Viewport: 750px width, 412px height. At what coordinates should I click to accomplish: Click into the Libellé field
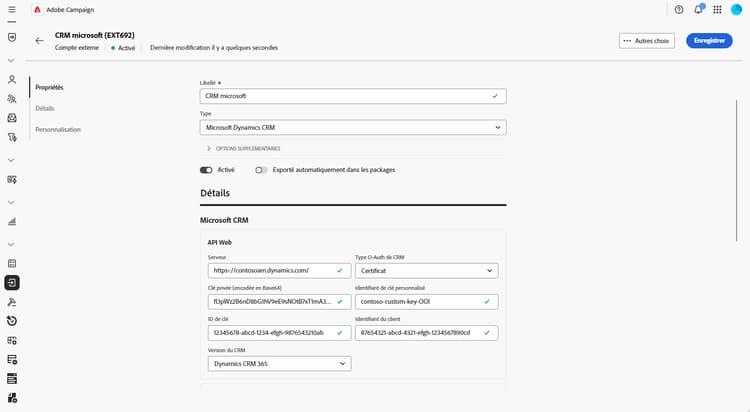(353, 96)
